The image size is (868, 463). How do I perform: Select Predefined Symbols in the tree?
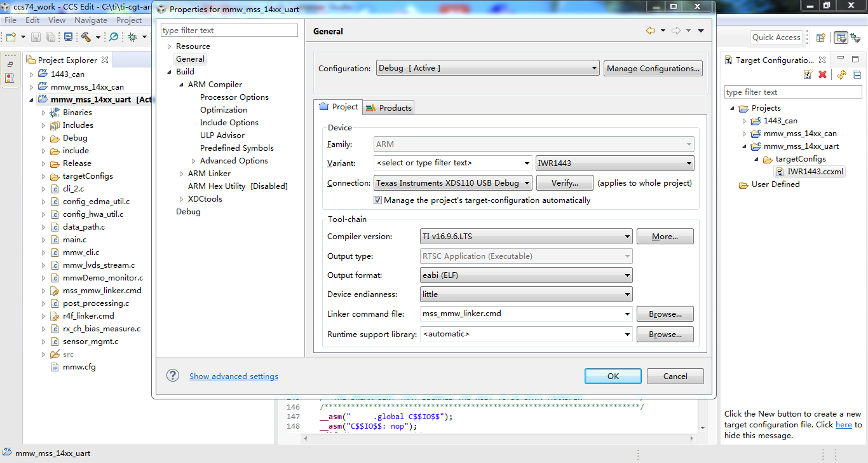(237, 148)
